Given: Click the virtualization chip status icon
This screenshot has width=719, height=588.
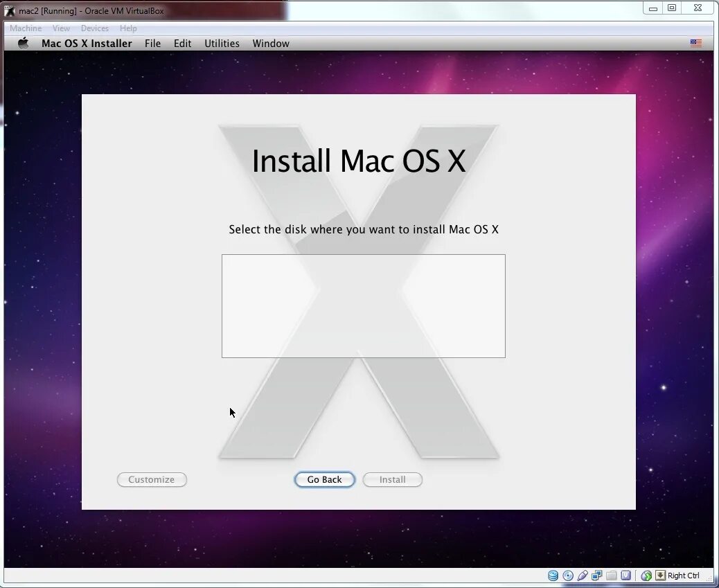Looking at the screenshot, I should point(626,576).
